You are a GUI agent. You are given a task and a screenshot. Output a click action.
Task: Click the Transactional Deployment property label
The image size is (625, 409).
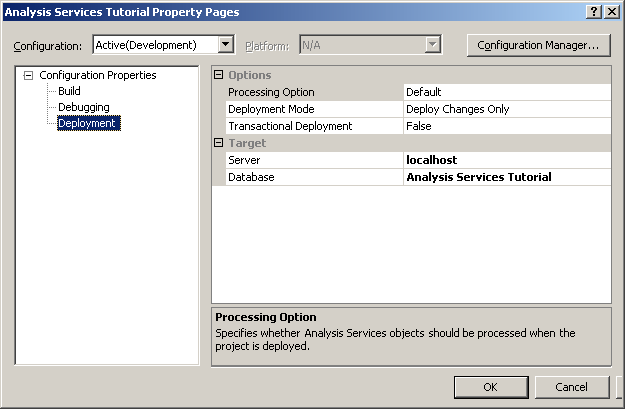click(290, 126)
